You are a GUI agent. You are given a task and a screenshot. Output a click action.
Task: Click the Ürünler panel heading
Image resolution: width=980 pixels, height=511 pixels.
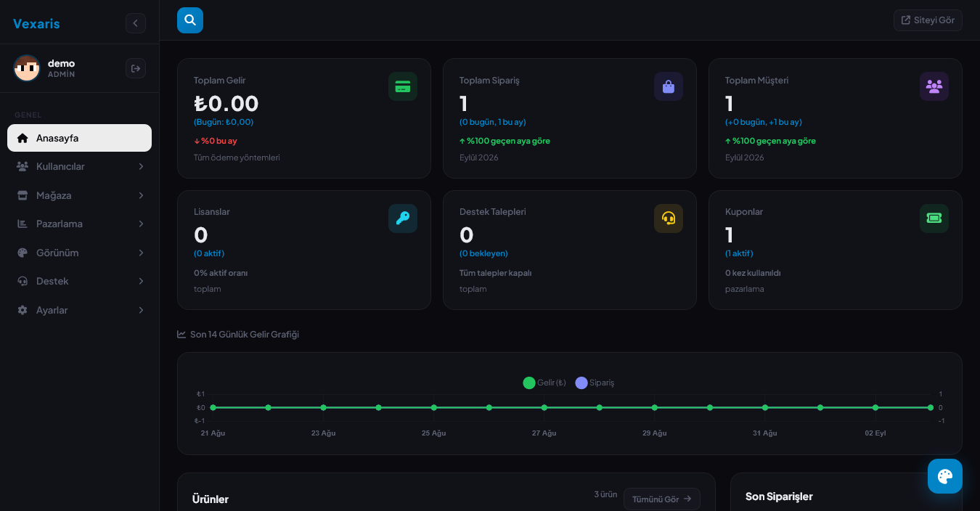(211, 499)
